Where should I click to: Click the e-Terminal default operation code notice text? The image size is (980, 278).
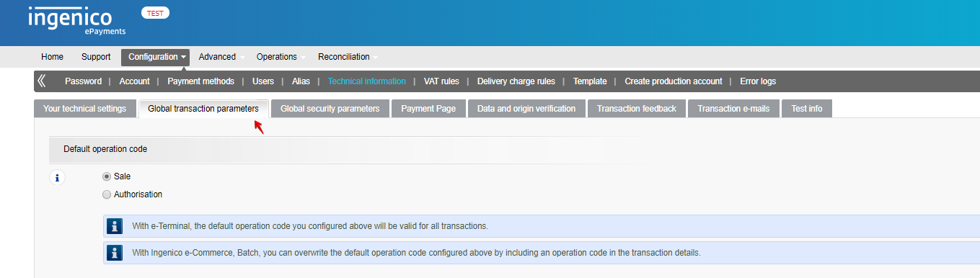310,226
